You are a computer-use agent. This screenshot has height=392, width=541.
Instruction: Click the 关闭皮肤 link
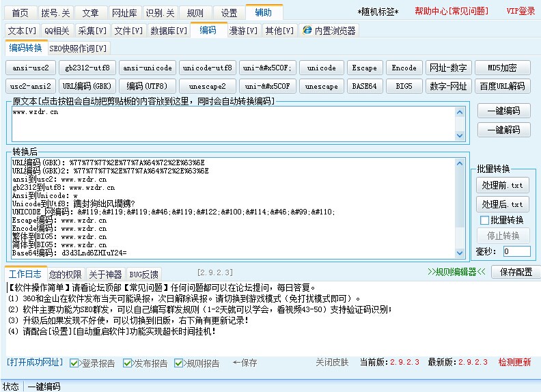(332, 363)
